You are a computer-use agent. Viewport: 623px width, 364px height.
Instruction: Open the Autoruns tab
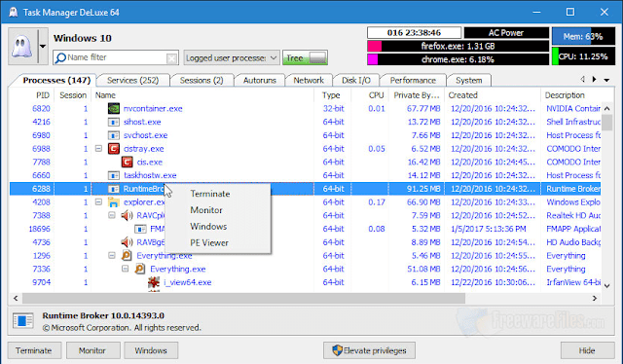click(260, 80)
